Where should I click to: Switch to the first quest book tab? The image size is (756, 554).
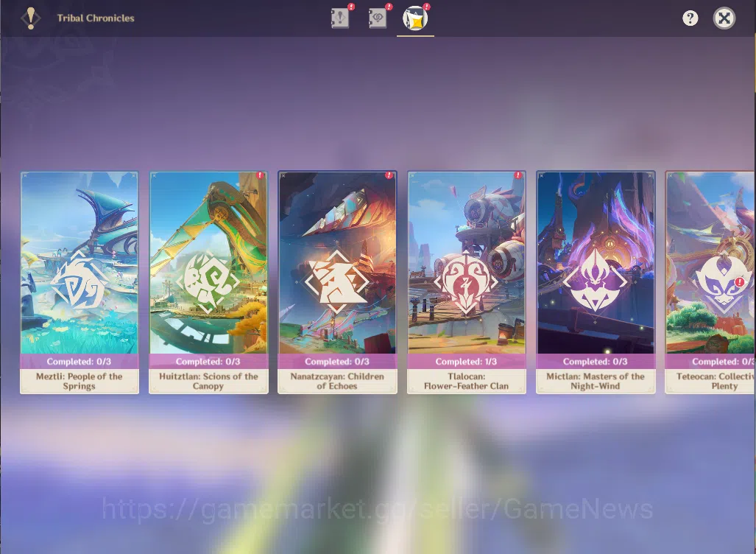pyautogui.click(x=340, y=18)
